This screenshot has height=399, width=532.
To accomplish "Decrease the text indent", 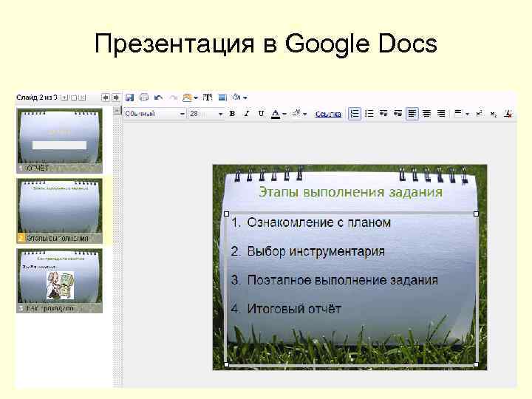I will tap(383, 113).
